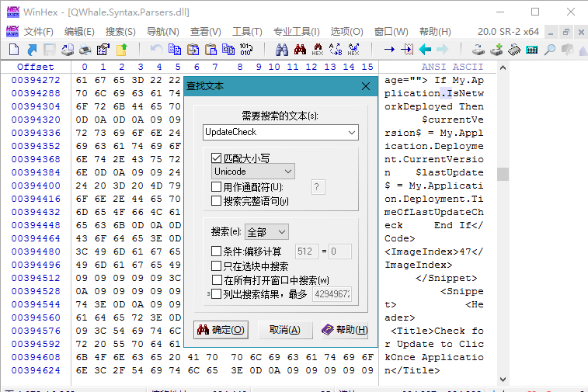Screen dimensions: 588x392
Task: Close the 查找文本 dialog
Action: [366, 86]
